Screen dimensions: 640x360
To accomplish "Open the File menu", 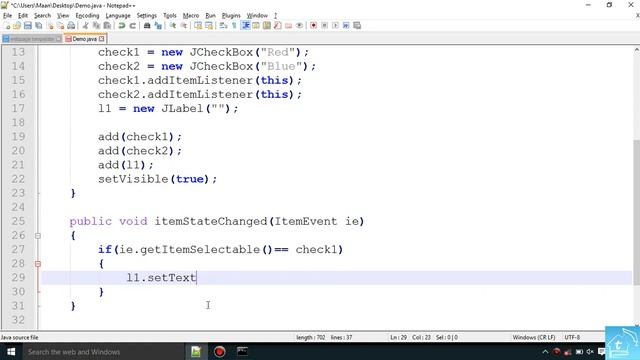I will coord(7,16).
